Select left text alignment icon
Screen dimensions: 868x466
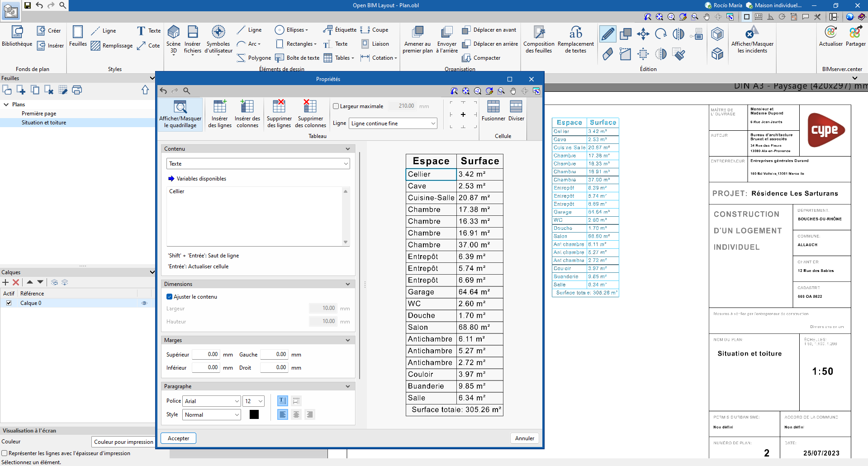tap(283, 414)
